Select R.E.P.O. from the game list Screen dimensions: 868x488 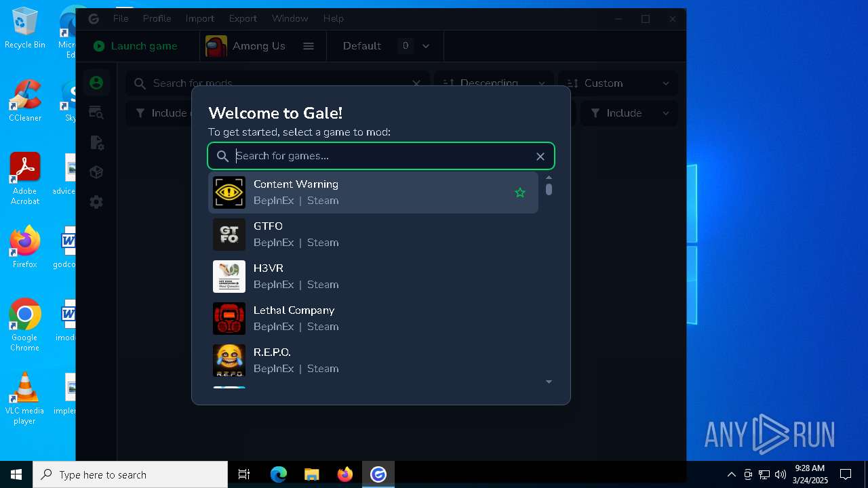pyautogui.click(x=373, y=361)
